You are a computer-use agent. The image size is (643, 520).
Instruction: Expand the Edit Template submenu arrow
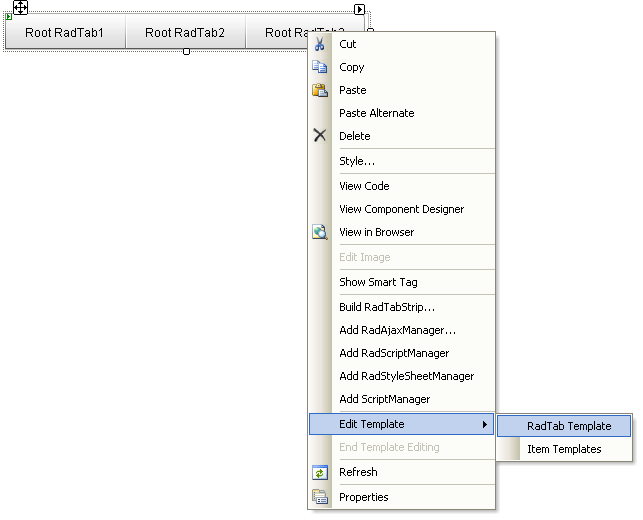(x=485, y=424)
